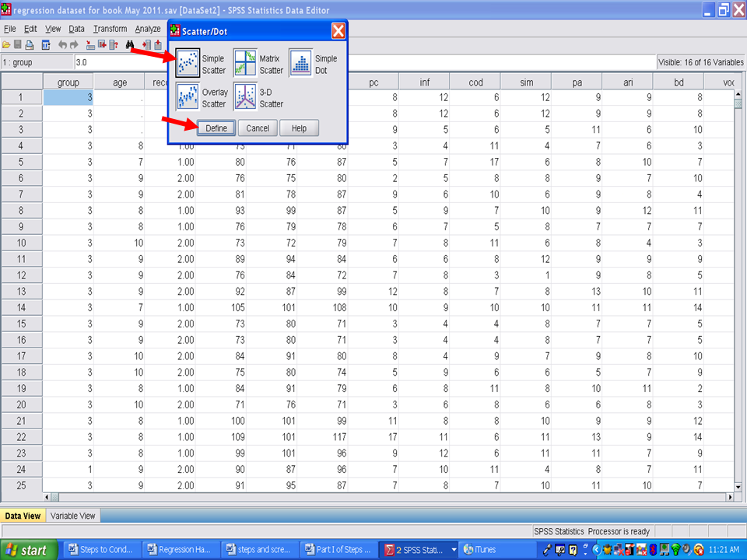The height and width of the screenshot is (560, 747).
Task: Click the Open data file toolbar icon
Action: [6, 44]
